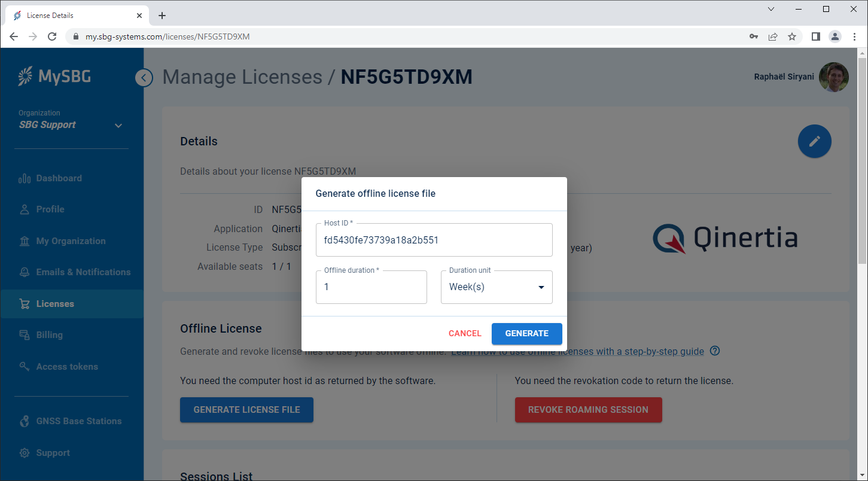868x481 pixels.
Task: Open the browser tab search chevron
Action: 771,9
